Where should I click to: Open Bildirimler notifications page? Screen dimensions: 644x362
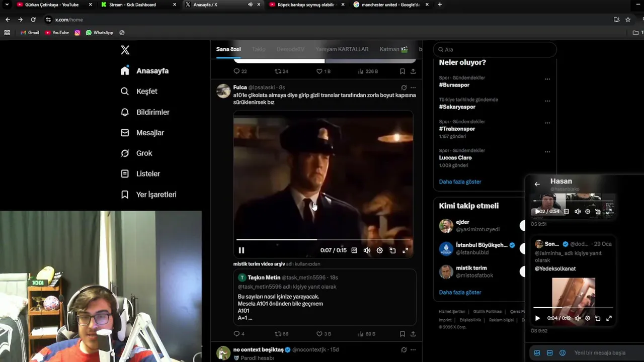(x=145, y=112)
